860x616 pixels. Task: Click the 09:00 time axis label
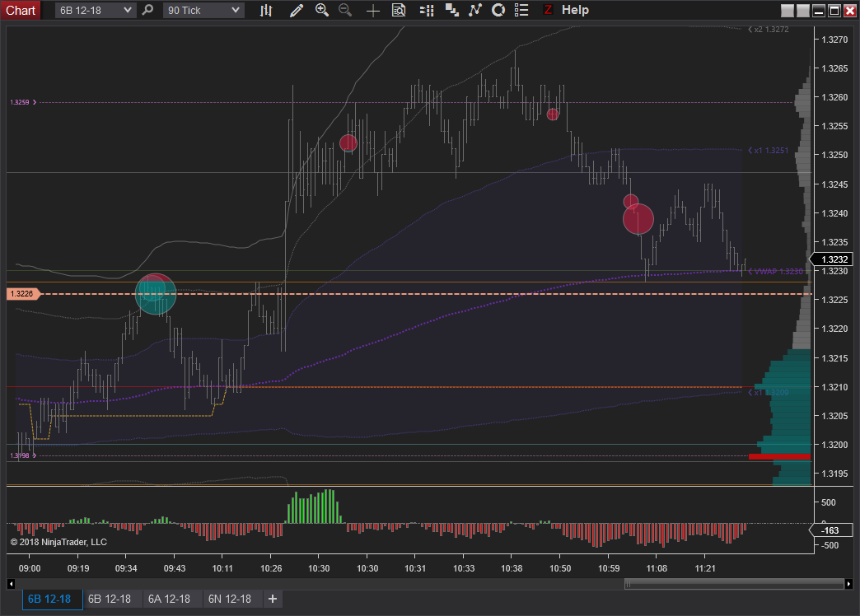click(x=30, y=568)
